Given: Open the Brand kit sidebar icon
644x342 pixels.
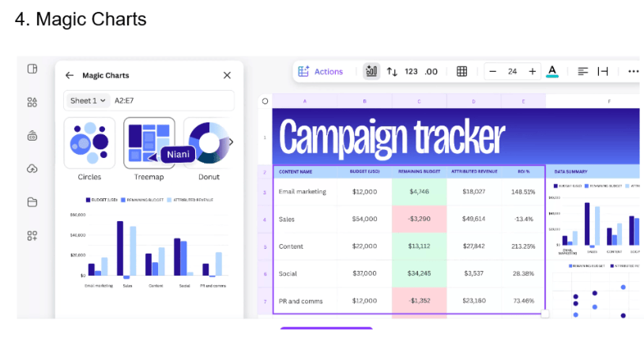Looking at the screenshot, I should [x=32, y=136].
